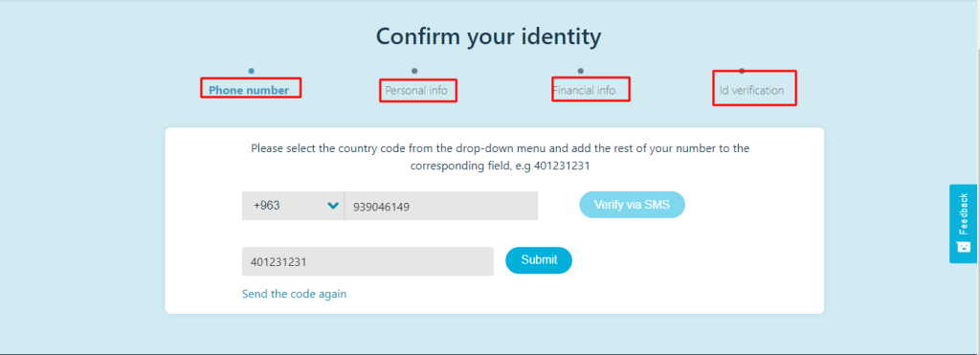Click the Send the code again link

294,294
